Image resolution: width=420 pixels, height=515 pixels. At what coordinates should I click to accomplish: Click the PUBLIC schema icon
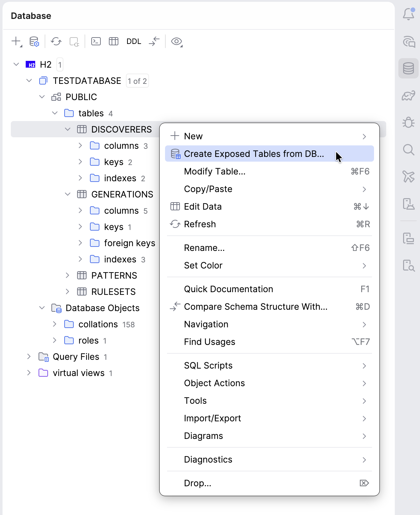click(x=56, y=97)
